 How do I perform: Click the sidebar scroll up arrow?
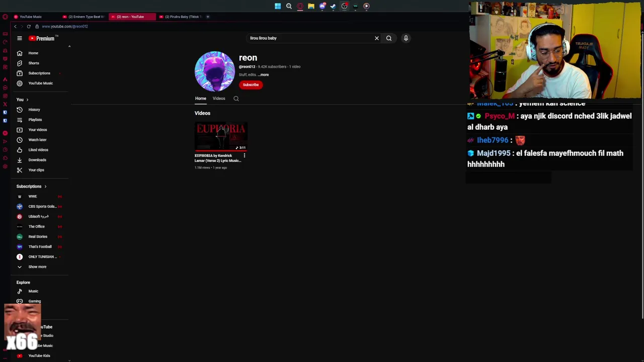pos(69,47)
